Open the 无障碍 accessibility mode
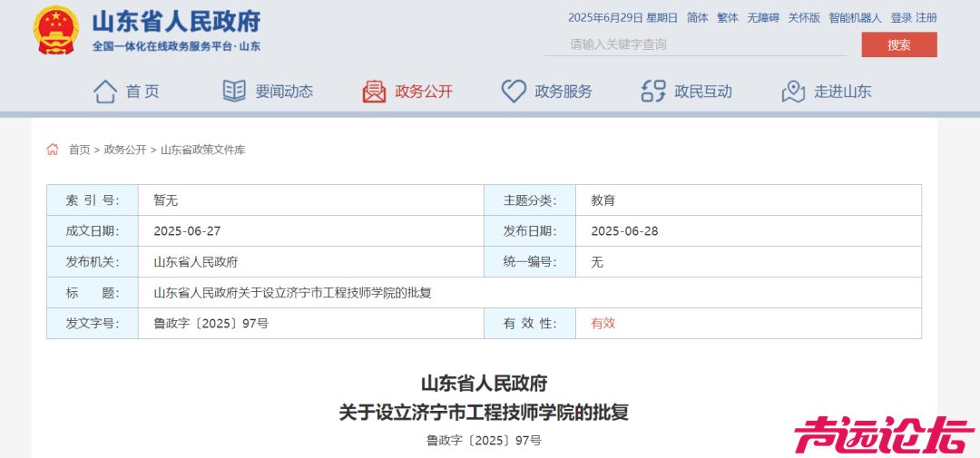The image size is (980, 458). (x=763, y=18)
